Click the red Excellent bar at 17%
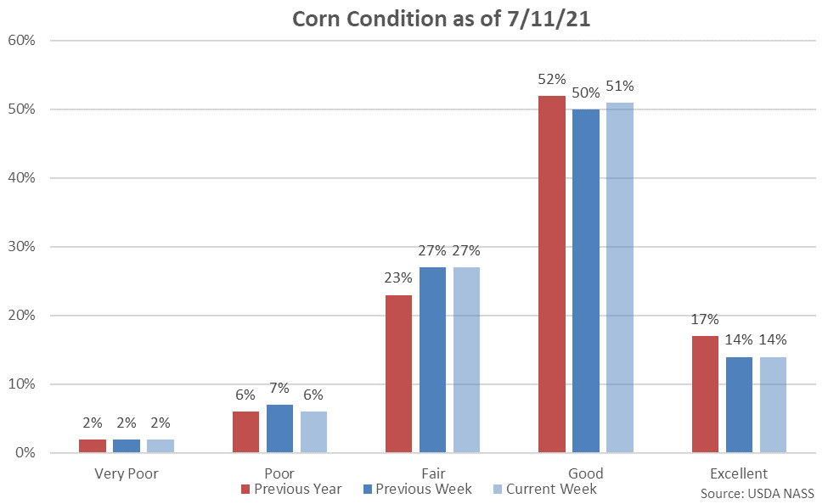 pyautogui.click(x=705, y=395)
